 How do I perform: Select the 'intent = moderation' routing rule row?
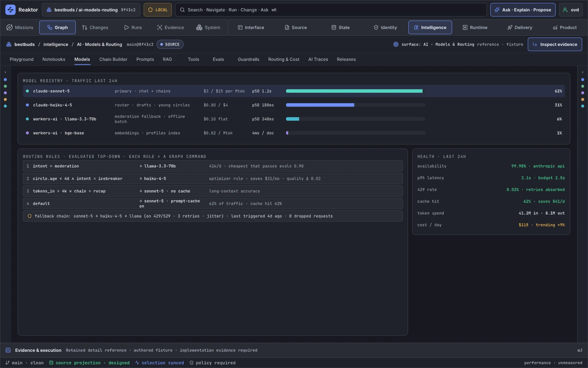click(x=213, y=166)
